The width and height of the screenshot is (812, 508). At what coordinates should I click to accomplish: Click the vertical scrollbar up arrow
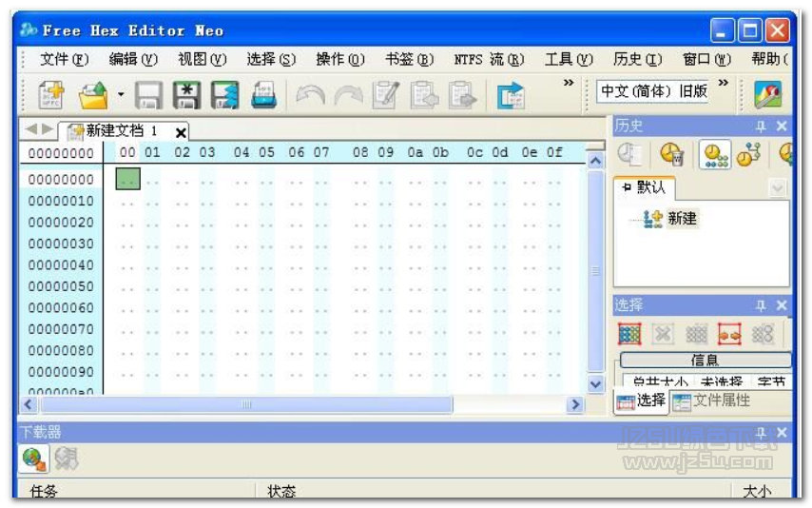(595, 161)
